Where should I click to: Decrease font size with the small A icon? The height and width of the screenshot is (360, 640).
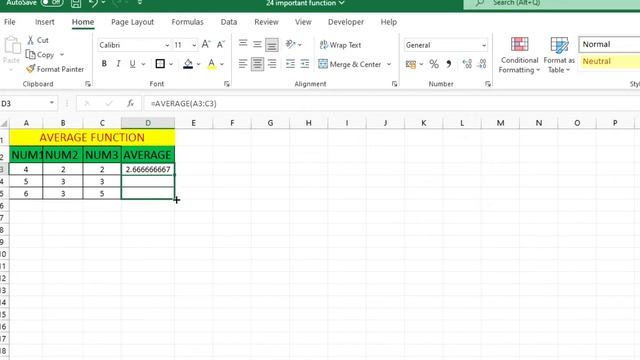pyautogui.click(x=221, y=44)
